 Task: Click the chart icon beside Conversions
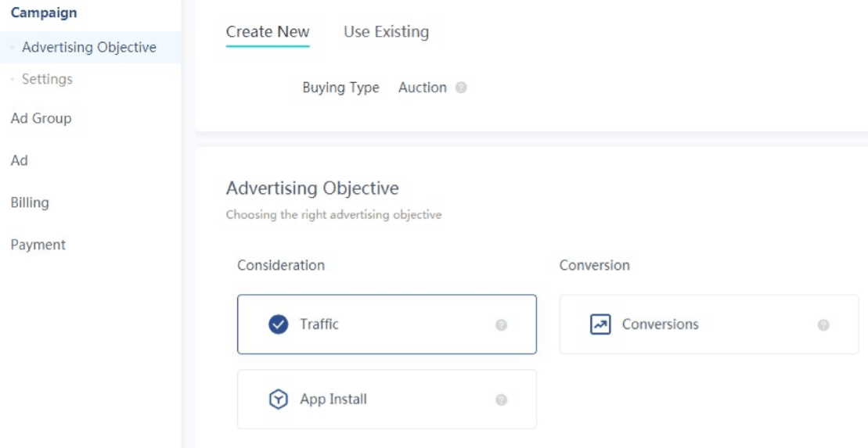600,324
